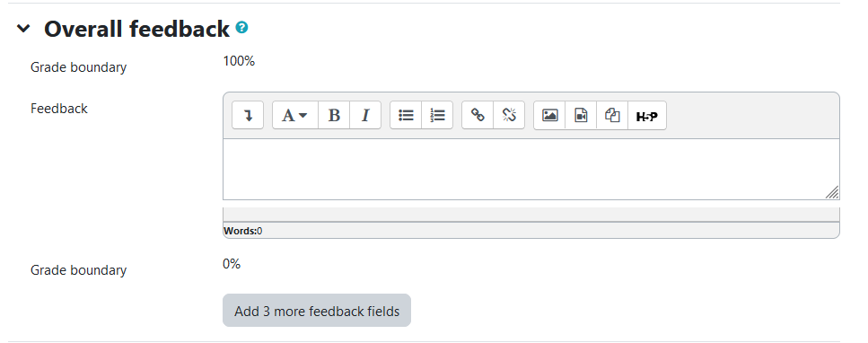Click the unlink icon
The width and height of the screenshot is (868, 343).
[x=509, y=115]
